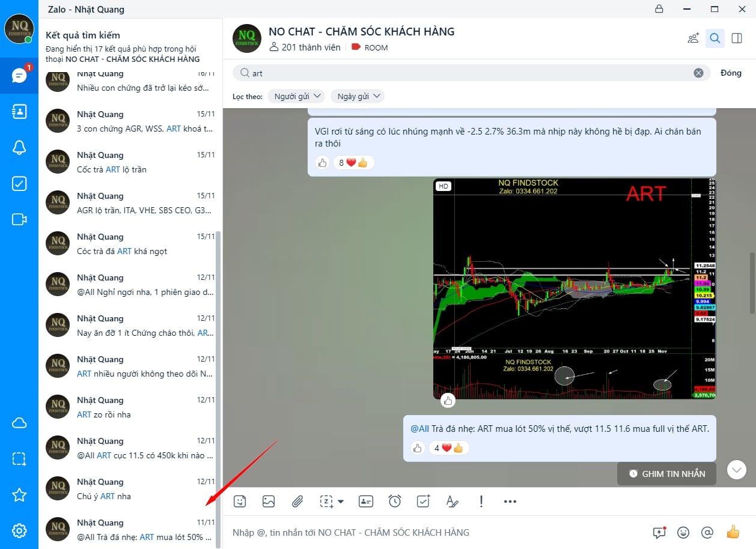Image resolution: width=756 pixels, height=549 pixels.
Task: Open the To-Do checkmark icon in sidebar
Action: (x=19, y=183)
